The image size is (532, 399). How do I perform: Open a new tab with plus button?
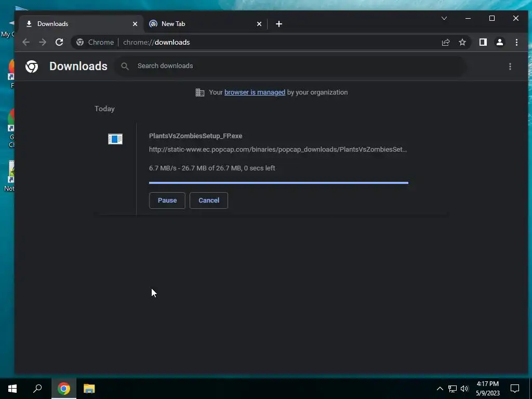279,24
